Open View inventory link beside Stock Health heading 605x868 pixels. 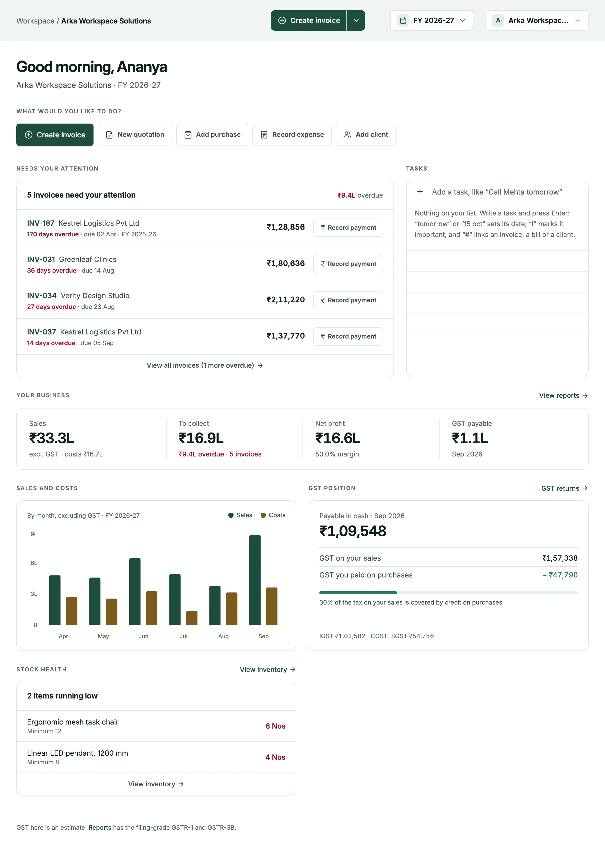tap(268, 670)
